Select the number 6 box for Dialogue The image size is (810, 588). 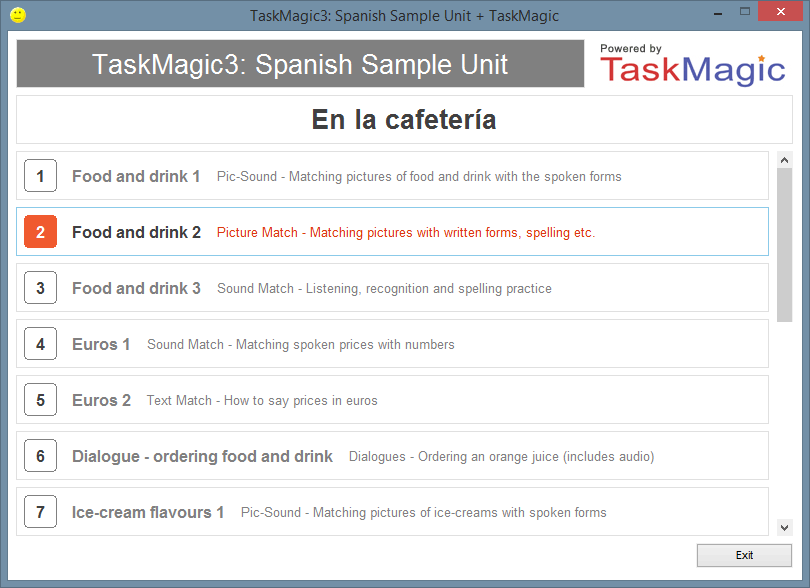click(40, 456)
